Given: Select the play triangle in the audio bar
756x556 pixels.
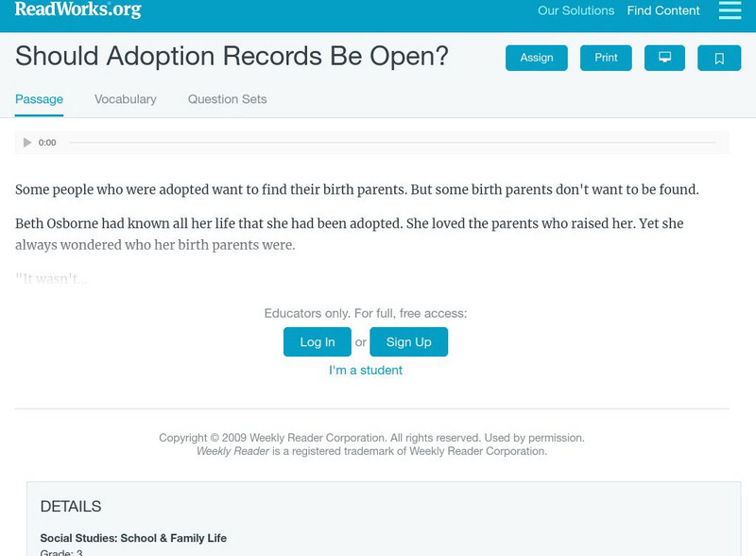Looking at the screenshot, I should pos(26,142).
